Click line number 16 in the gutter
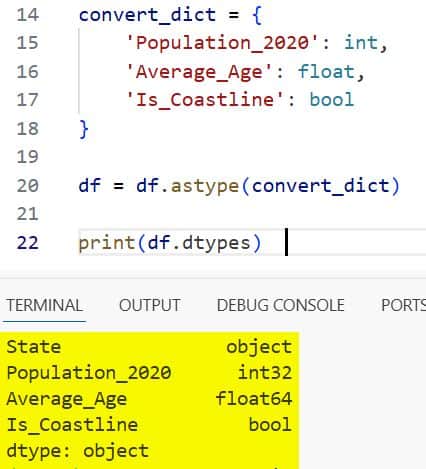The width and height of the screenshot is (426, 469). point(28,72)
